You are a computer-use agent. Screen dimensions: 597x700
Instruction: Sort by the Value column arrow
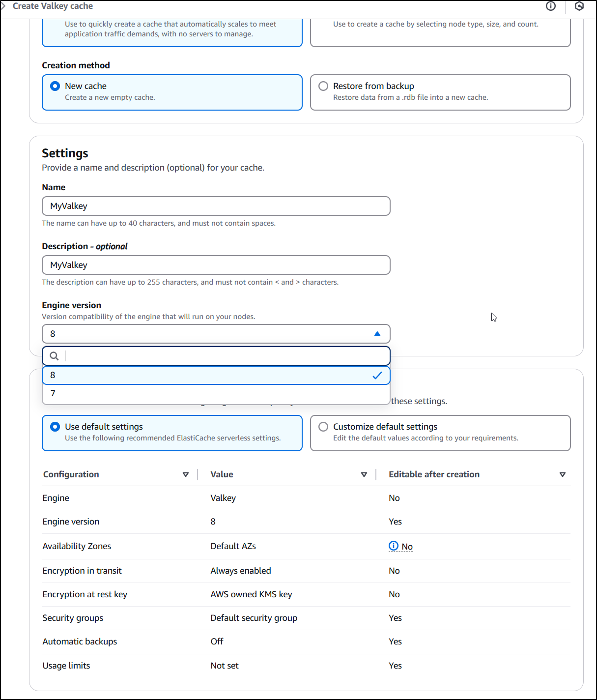coord(364,474)
